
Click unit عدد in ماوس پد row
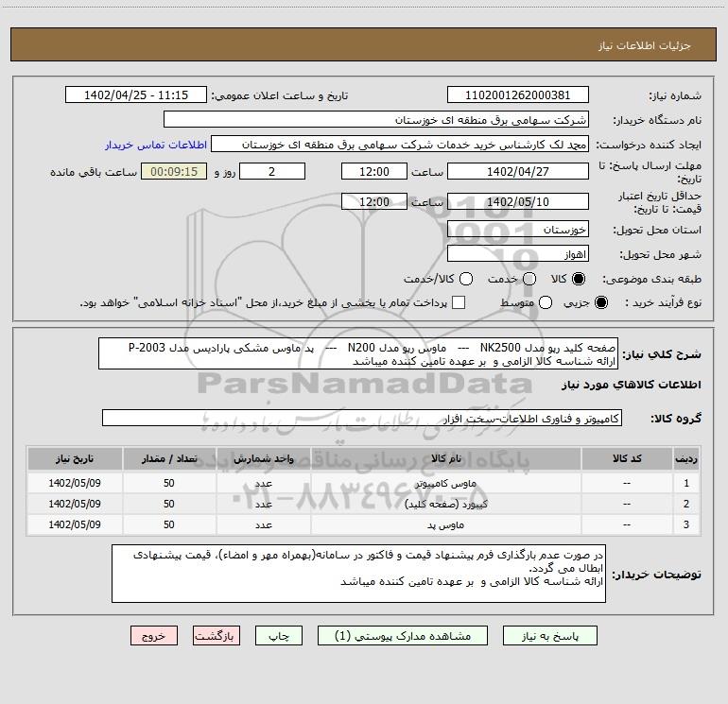[x=263, y=524]
